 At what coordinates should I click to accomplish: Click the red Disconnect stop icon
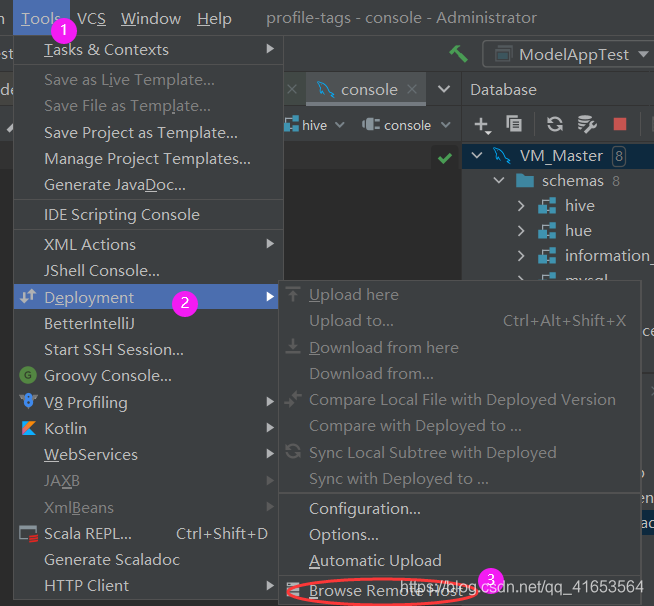(620, 124)
